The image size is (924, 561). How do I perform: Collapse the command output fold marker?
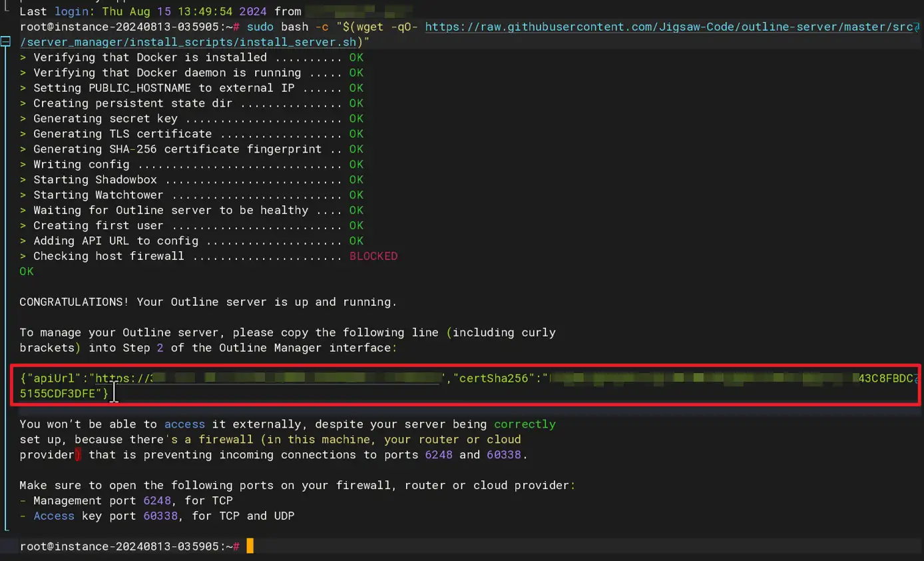pos(6,42)
